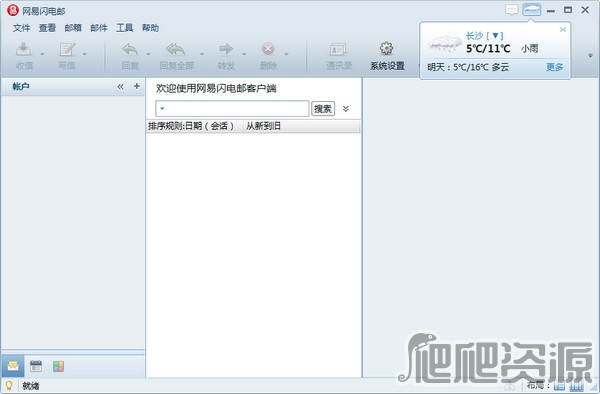Screen dimensions: 600x394
Task: Open 系统设置 system settings gear
Action: point(387,49)
